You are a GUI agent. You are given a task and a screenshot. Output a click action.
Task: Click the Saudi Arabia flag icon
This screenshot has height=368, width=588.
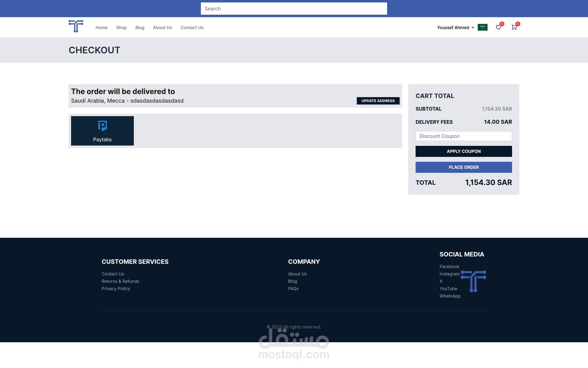(482, 27)
